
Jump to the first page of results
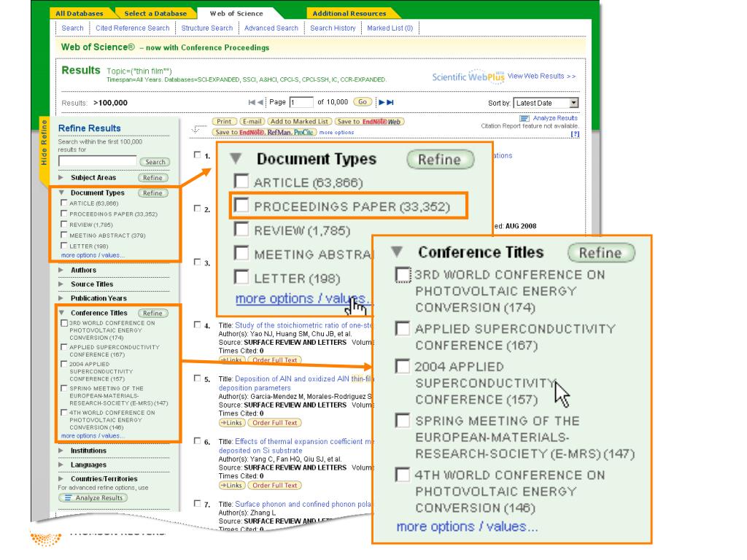click(x=252, y=102)
